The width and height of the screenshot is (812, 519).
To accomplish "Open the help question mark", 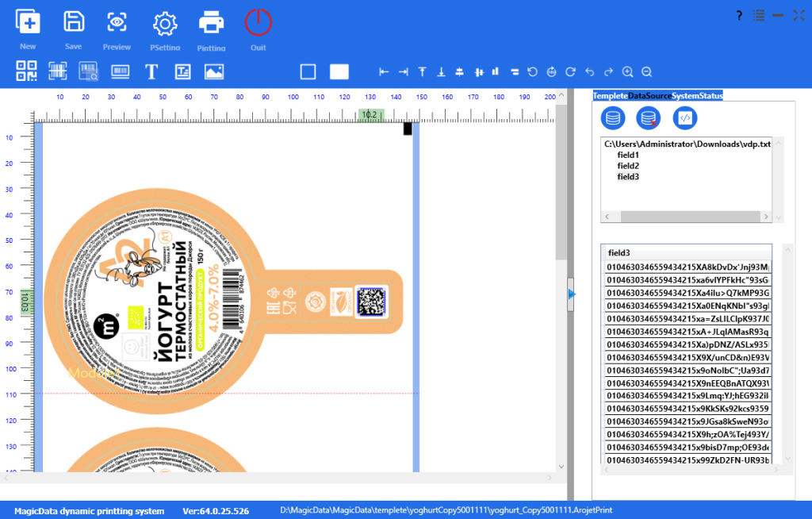I will coord(739,16).
